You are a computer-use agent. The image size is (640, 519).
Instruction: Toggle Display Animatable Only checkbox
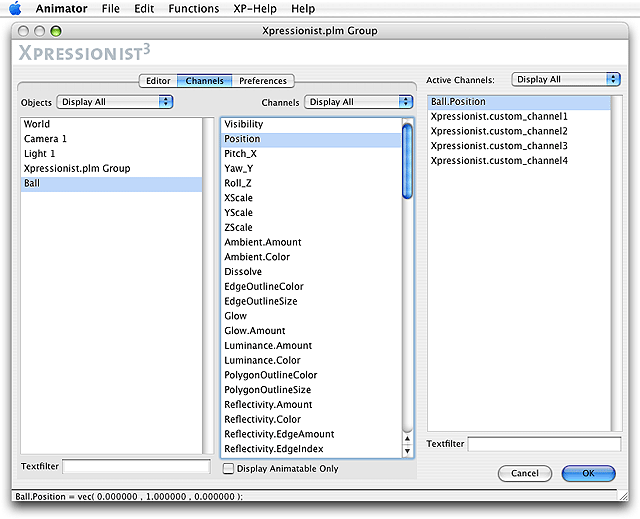[229, 468]
